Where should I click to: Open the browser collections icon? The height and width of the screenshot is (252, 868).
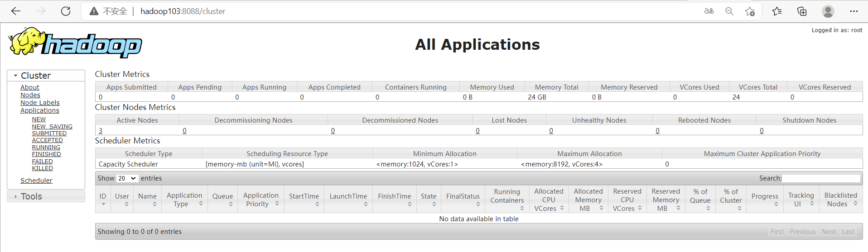801,11
